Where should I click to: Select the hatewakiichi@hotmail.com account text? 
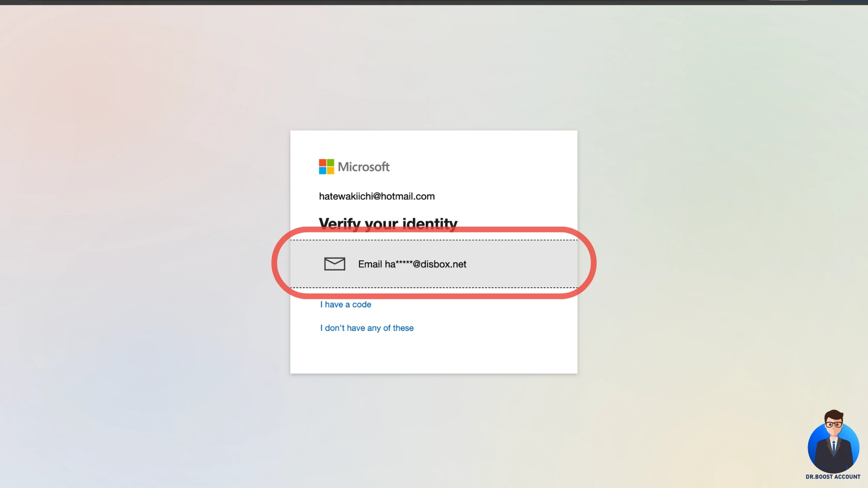377,196
